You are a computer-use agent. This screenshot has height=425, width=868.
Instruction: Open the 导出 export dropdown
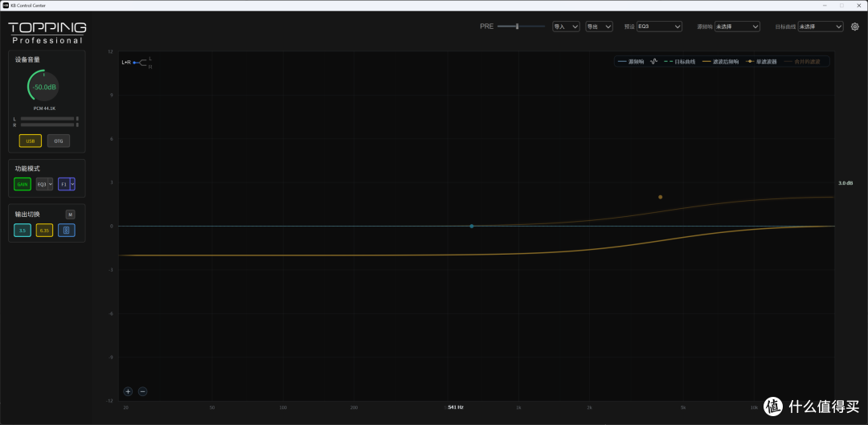(x=599, y=27)
